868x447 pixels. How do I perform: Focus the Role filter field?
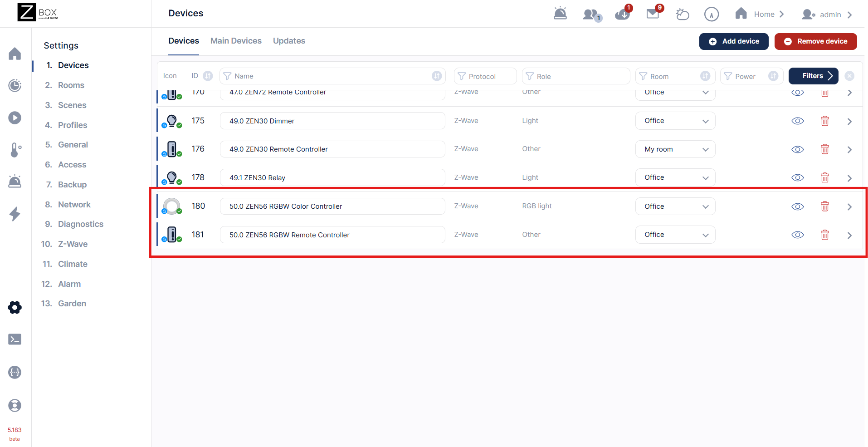[576, 76]
